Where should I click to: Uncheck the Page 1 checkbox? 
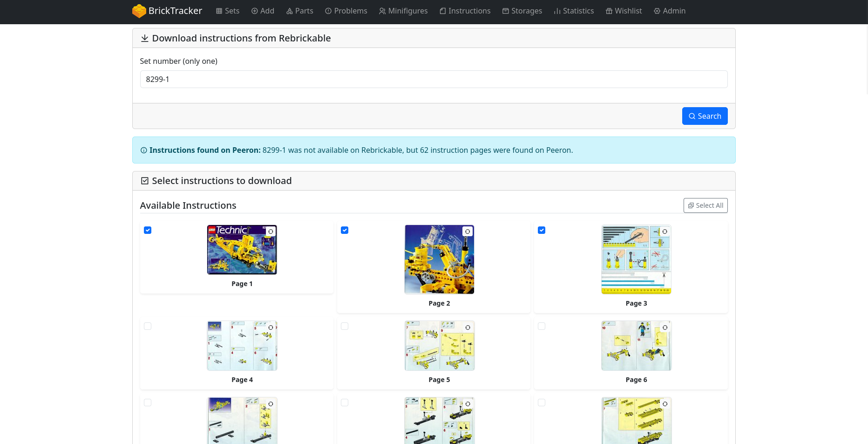click(x=148, y=230)
